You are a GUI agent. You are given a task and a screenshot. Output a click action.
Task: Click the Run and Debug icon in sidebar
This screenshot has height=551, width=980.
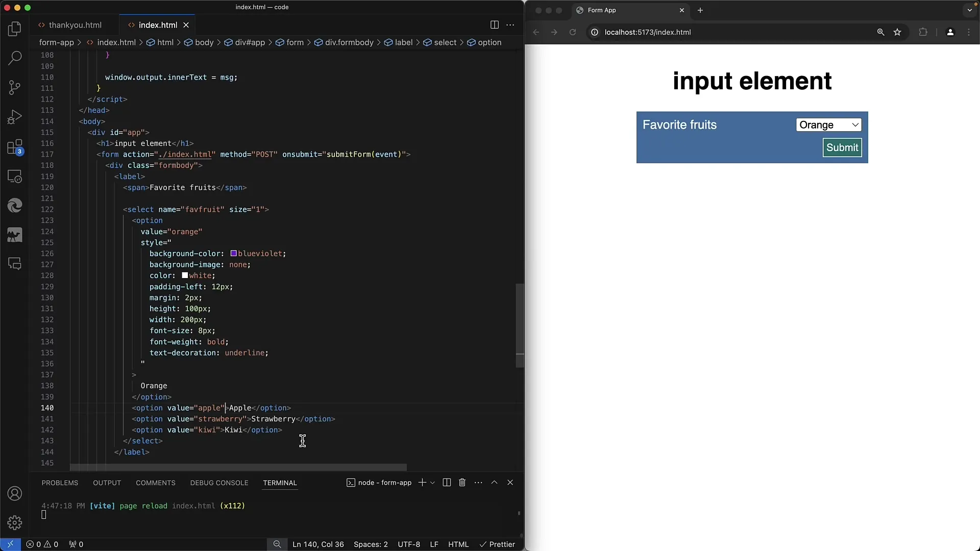coord(15,118)
